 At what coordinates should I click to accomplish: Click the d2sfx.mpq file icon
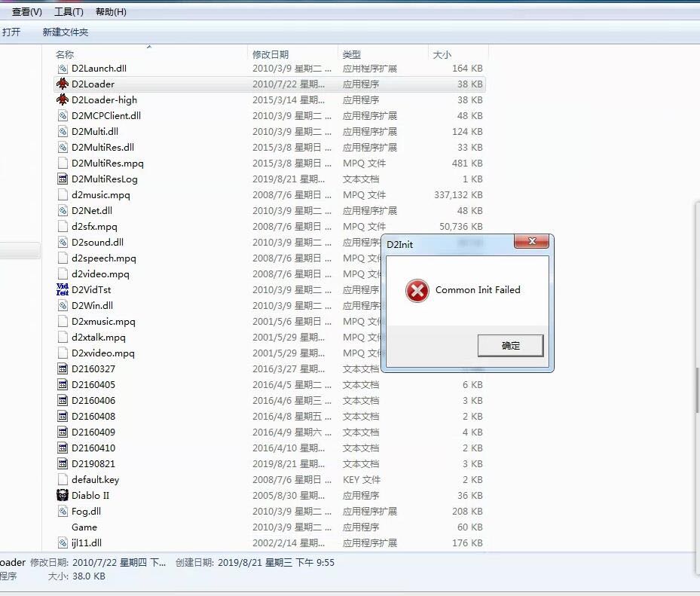63,227
